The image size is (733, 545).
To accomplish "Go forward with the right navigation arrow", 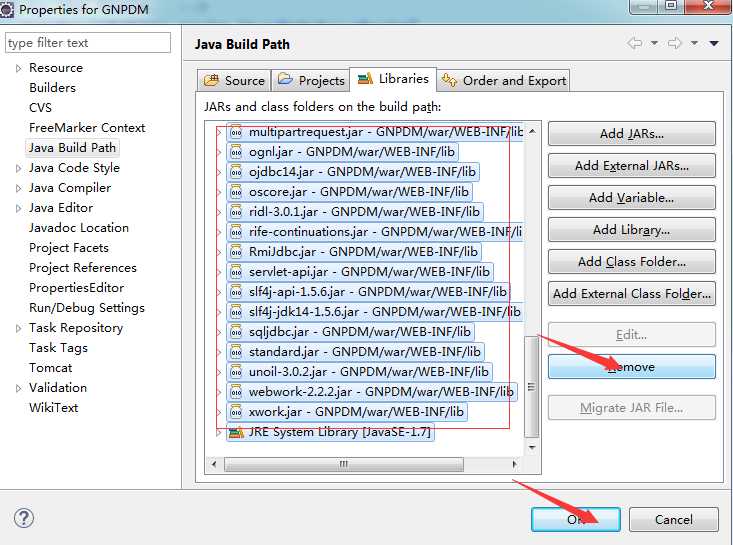I will [675, 43].
